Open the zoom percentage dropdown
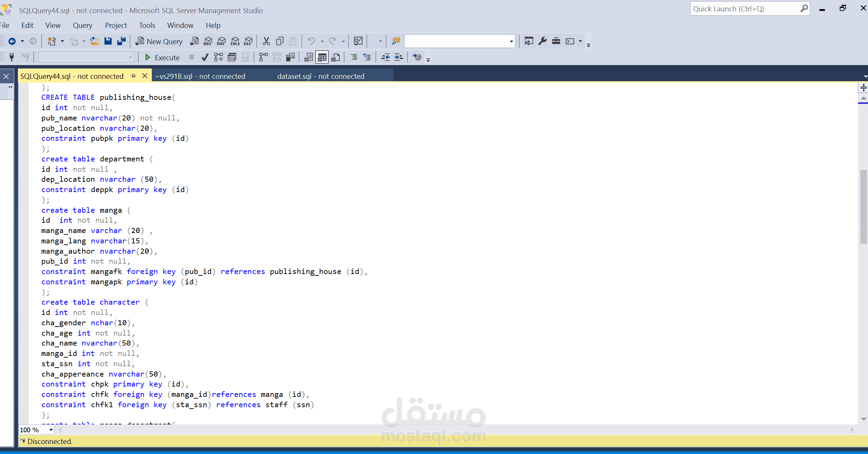Viewport: 868px width, 454px height. tap(51, 430)
